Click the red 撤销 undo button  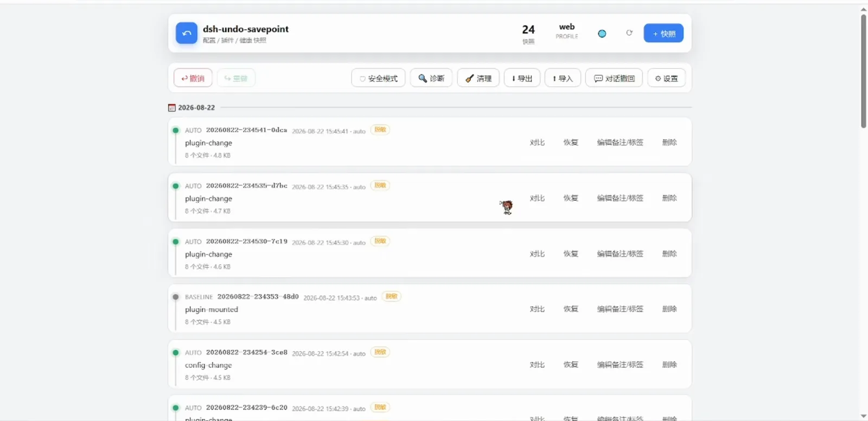coord(193,78)
